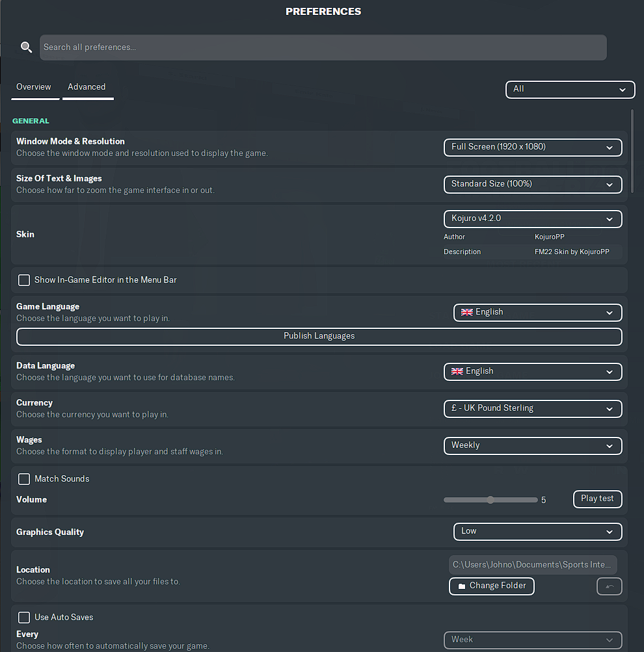Open the Window Mode & Resolution dropdown

(533, 147)
